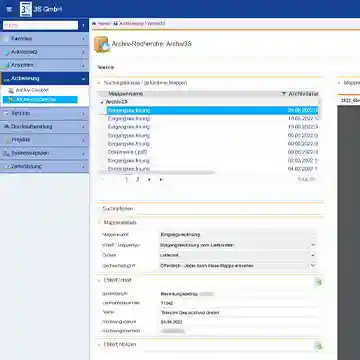Go to the Home breadcrumb link
Screen dimensions: 360x360
pos(104,24)
